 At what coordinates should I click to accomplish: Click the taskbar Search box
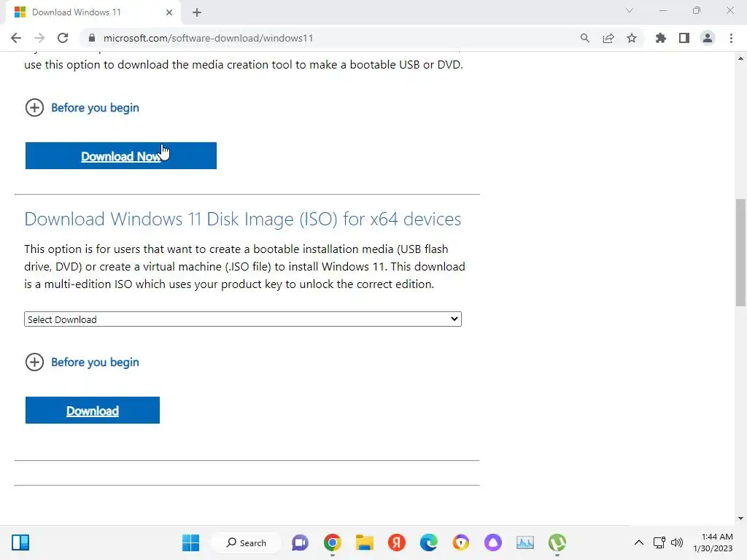click(246, 542)
